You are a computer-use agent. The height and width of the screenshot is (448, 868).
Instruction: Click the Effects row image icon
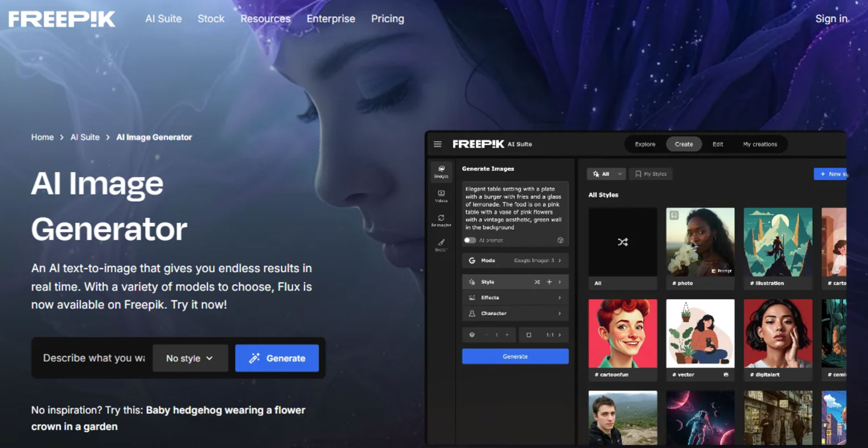tap(472, 298)
